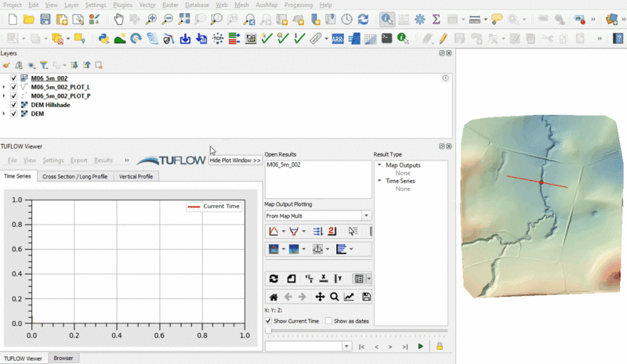The height and width of the screenshot is (364, 627).
Task: Open the Processing menu
Action: coord(298,5)
